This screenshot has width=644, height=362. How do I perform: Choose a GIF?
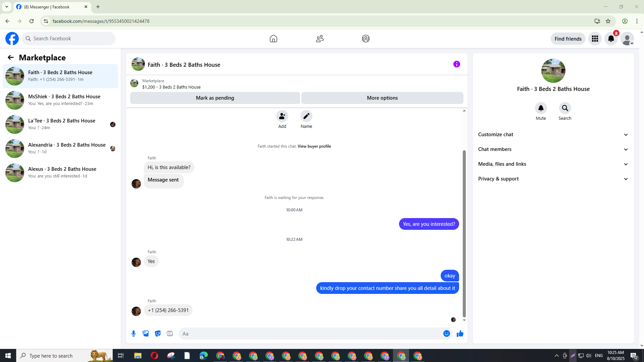tap(170, 333)
